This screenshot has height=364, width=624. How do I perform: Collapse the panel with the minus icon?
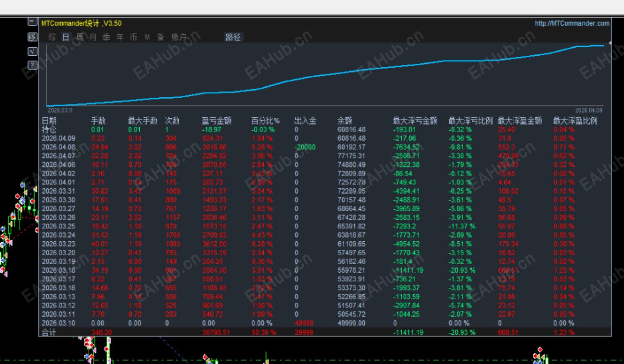32,22
